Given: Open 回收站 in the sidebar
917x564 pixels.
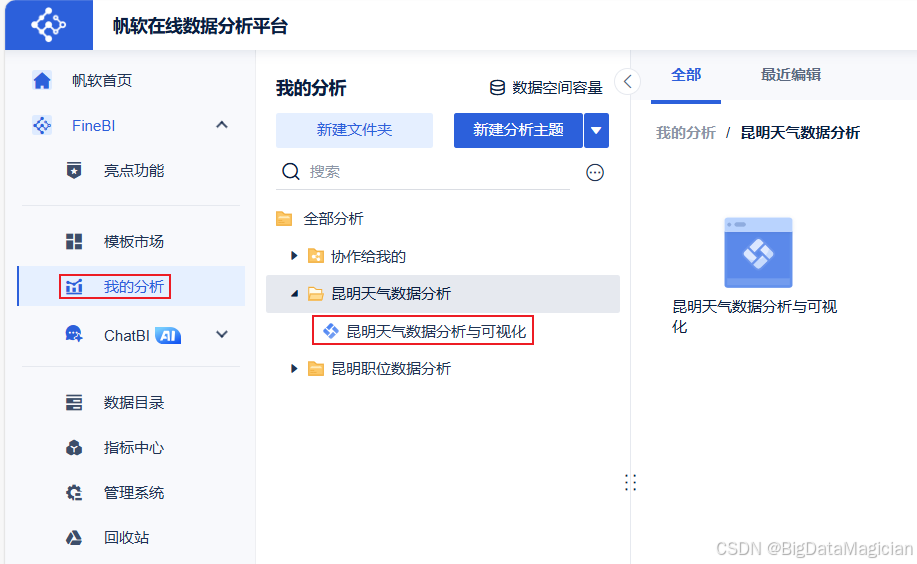Looking at the screenshot, I should (x=126, y=538).
